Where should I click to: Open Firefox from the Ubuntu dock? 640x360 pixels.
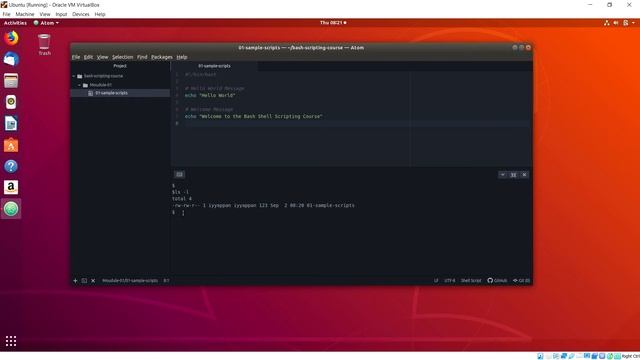tap(11, 38)
